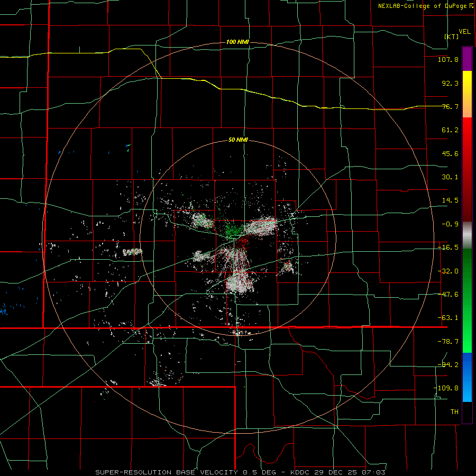Pick the purple segment of the color bar
The width and height of the screenshot is (476, 476).
tap(467, 59)
